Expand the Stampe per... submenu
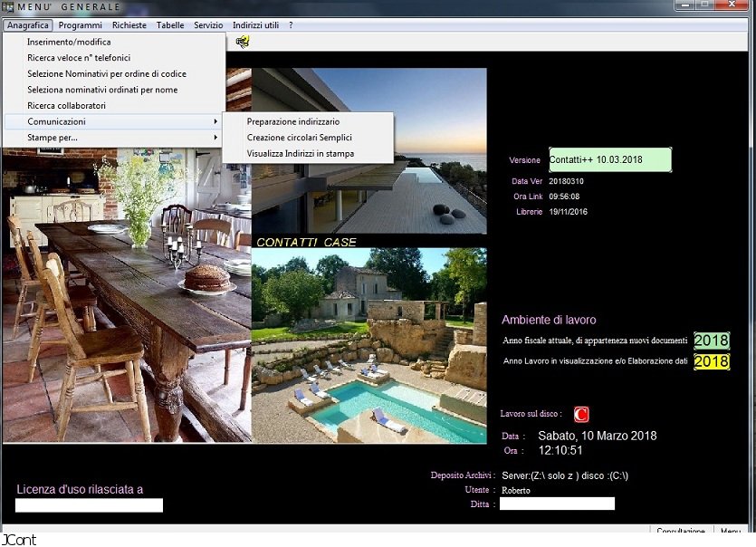 pos(53,138)
